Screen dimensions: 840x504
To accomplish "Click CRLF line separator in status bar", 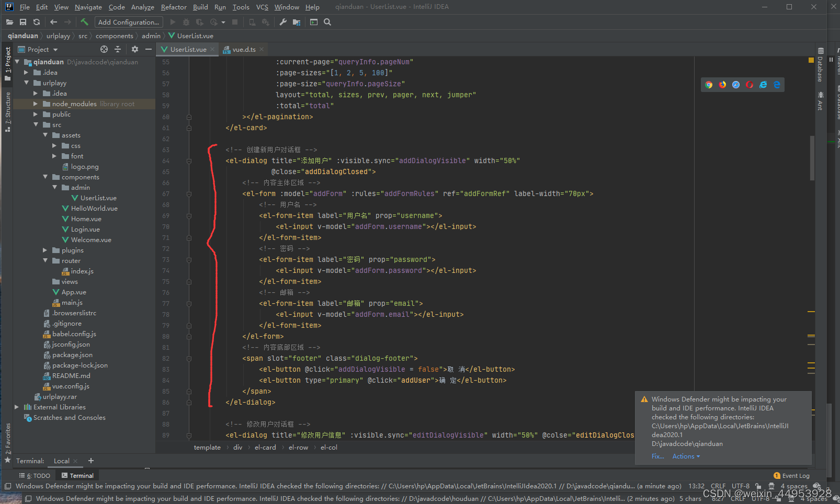I will click(718, 486).
